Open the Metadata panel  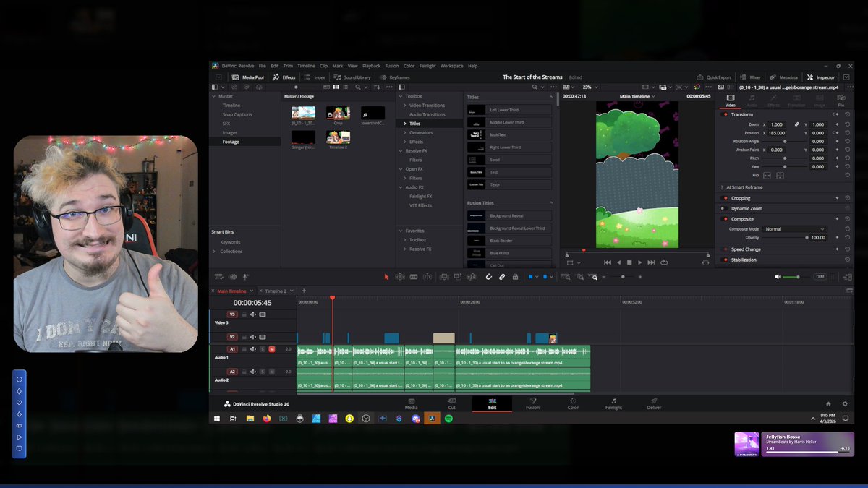783,77
